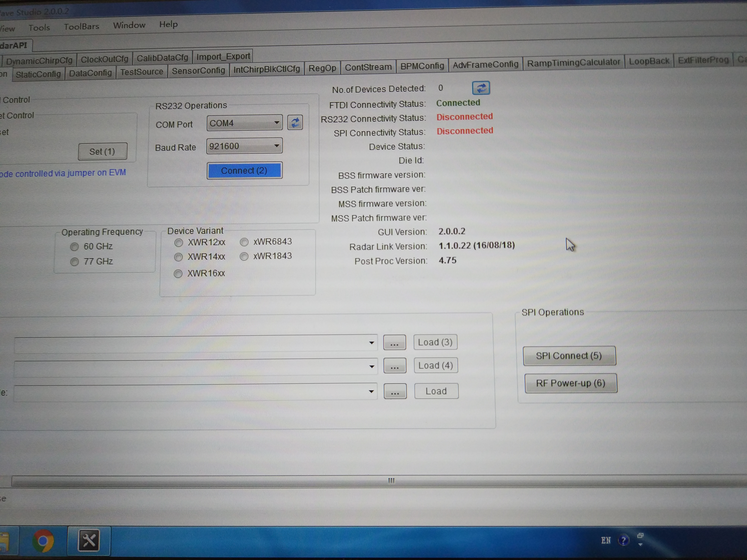Viewport: 747px width, 560px height.
Task: Click the SPI Connect (5) button
Action: [569, 356]
